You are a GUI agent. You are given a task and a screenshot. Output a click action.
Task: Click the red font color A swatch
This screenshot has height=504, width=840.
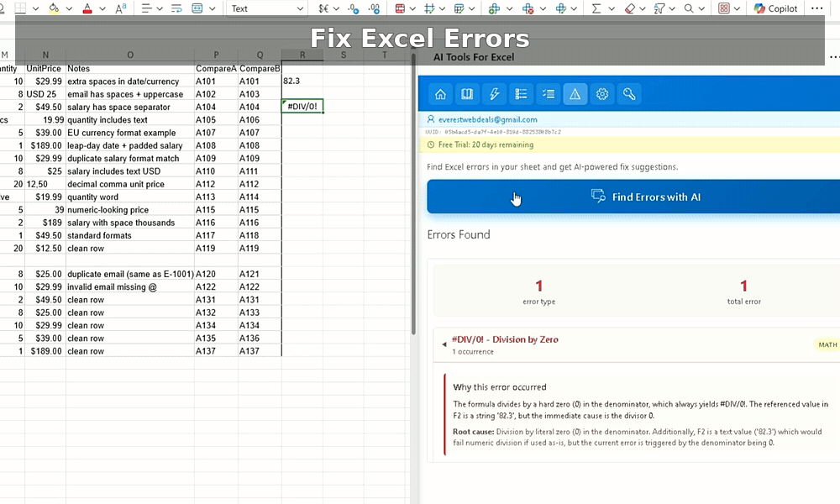(89, 8)
